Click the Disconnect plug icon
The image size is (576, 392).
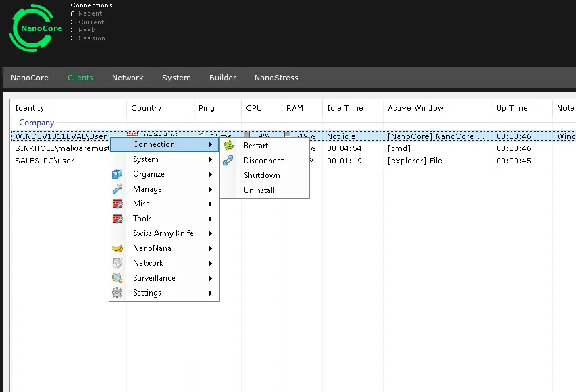click(x=228, y=161)
